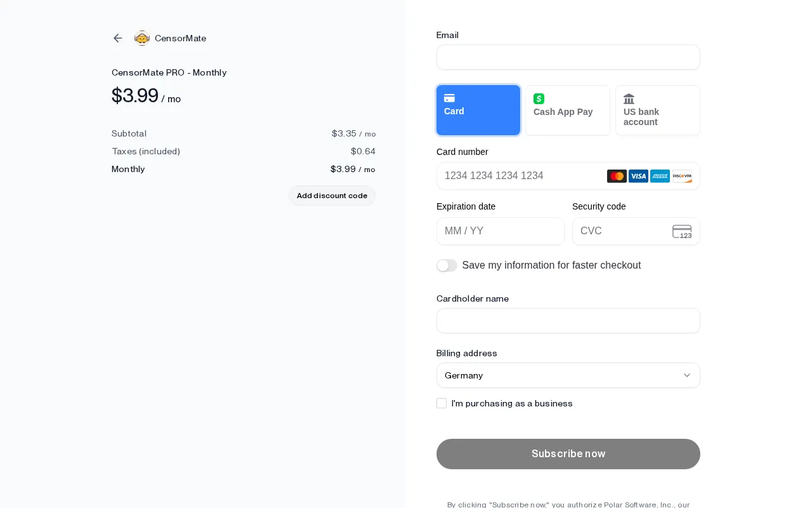Image resolution: width=812 pixels, height=508 pixels.
Task: Check I'm purchasing as a business
Action: point(442,403)
